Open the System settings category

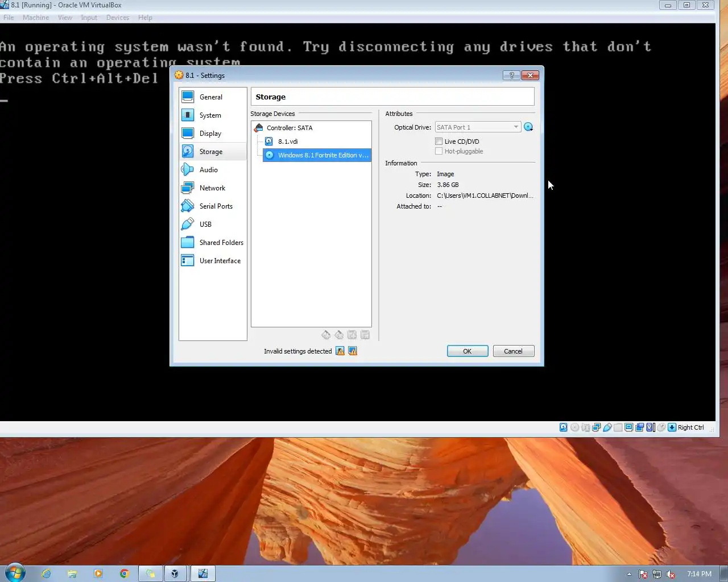pos(213,115)
